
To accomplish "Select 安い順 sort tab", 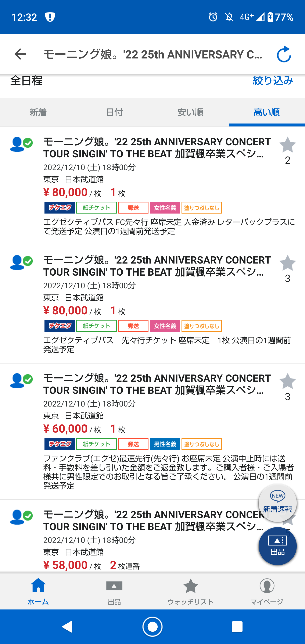I will coord(190,112).
